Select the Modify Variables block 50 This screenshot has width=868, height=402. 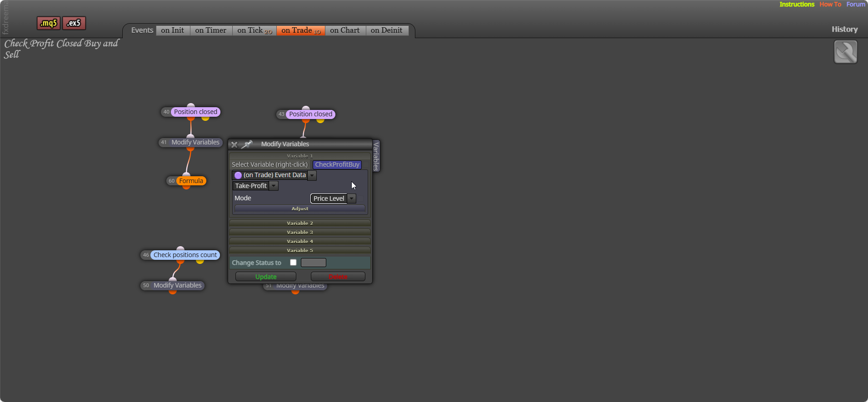(177, 285)
